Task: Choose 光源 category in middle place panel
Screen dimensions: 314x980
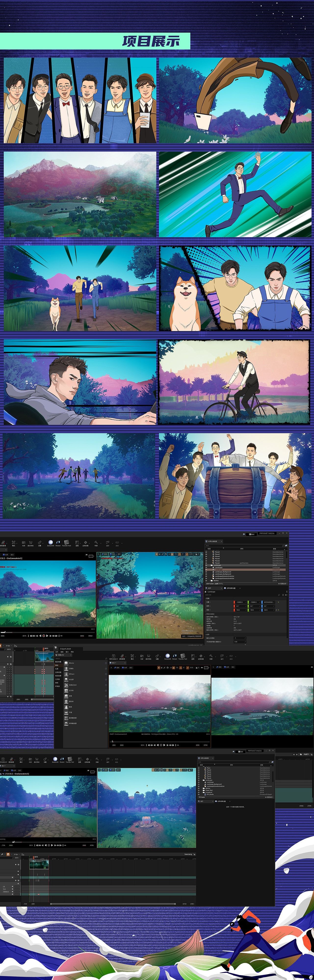Action: pos(57,669)
